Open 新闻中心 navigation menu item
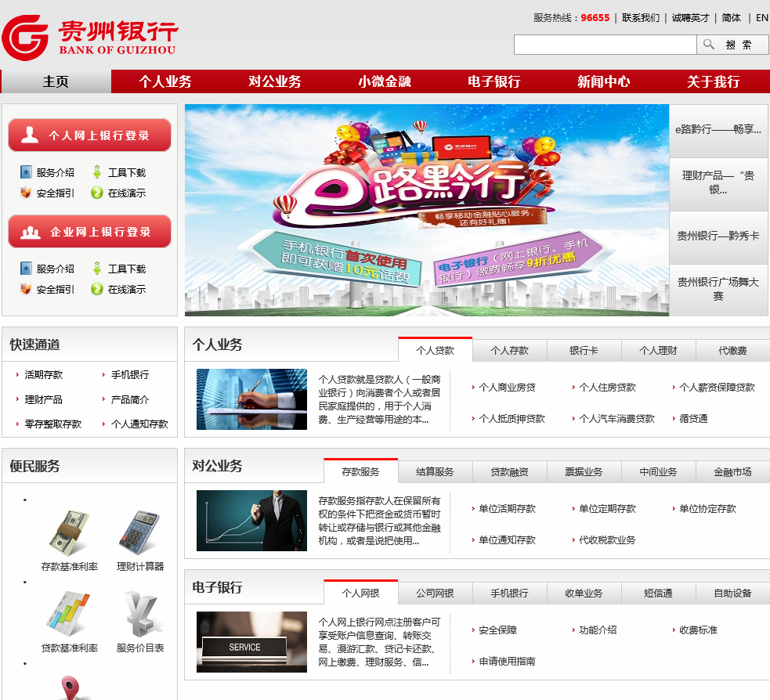Image resolution: width=770 pixels, height=700 pixels. pyautogui.click(x=603, y=81)
